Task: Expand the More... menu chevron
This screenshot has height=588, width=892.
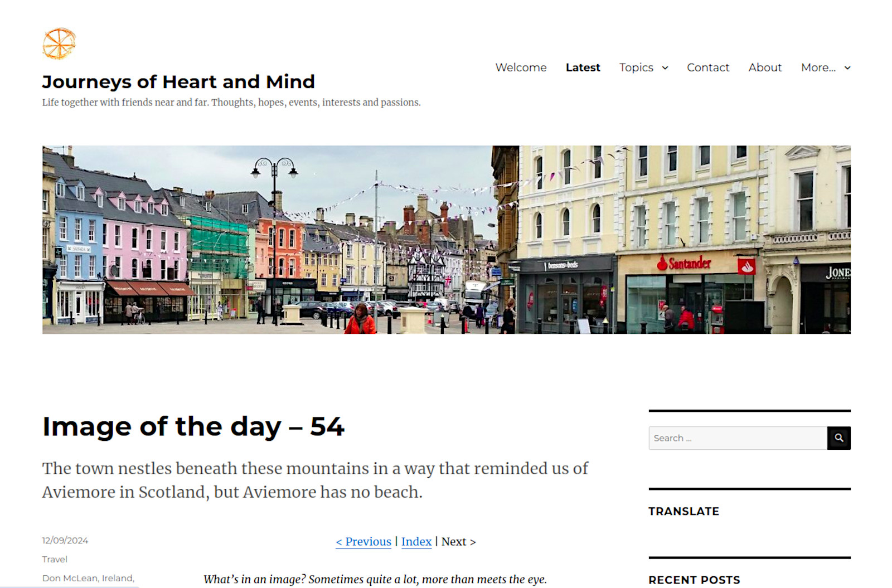Action: pos(847,67)
